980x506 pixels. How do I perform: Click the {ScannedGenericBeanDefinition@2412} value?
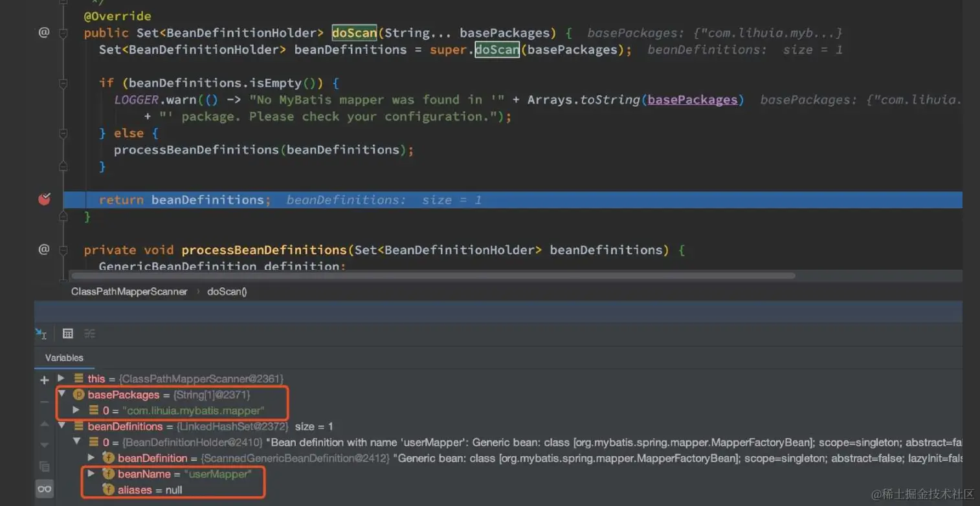(295, 458)
